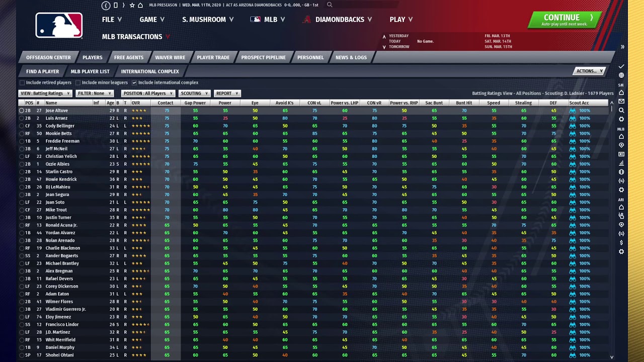Open Freddie Freeman player link

tap(62, 141)
